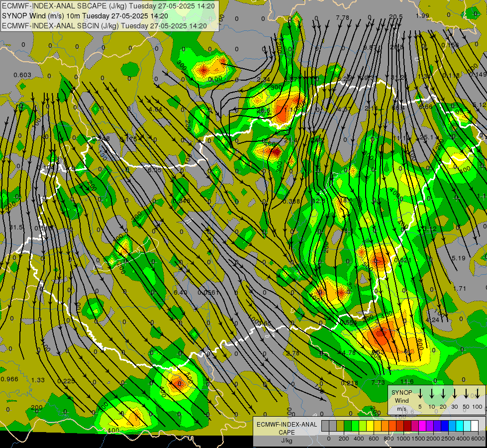
Task: Click the map value 0.621
Action: [x=402, y=260]
